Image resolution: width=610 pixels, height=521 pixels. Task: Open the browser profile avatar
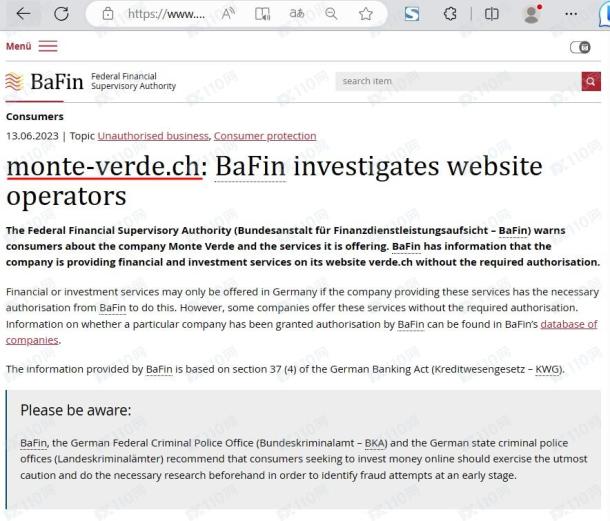coord(531,14)
